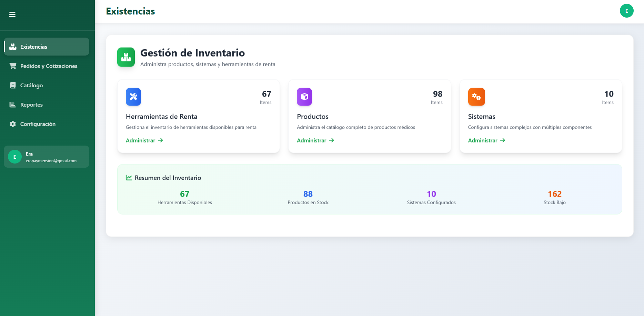Select Pedidos y Cotizaciones in the sidebar
The height and width of the screenshot is (316, 644).
(x=48, y=66)
